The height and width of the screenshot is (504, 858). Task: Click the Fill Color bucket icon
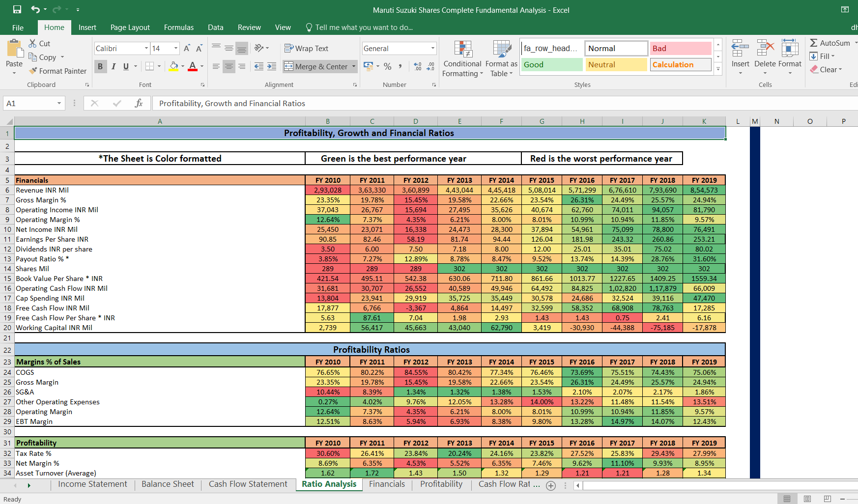[174, 66]
